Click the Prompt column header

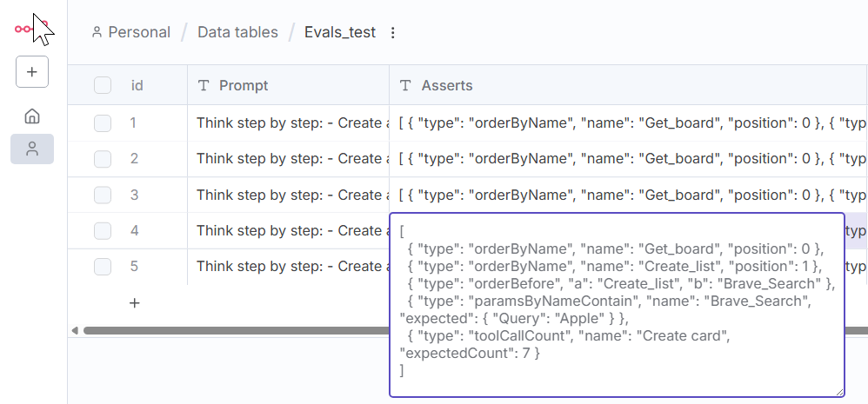pyautogui.click(x=244, y=85)
